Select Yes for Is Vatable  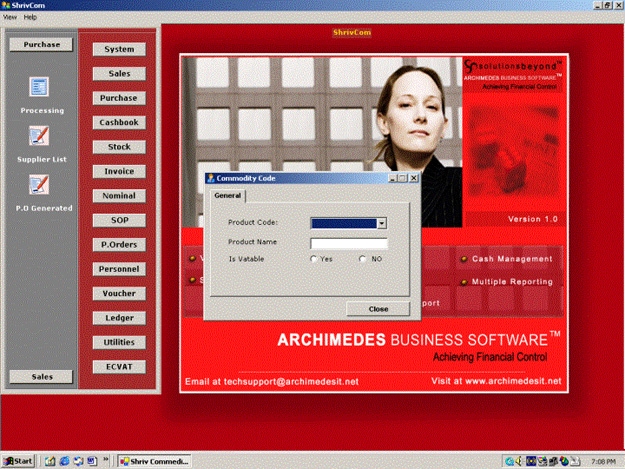coord(314,259)
